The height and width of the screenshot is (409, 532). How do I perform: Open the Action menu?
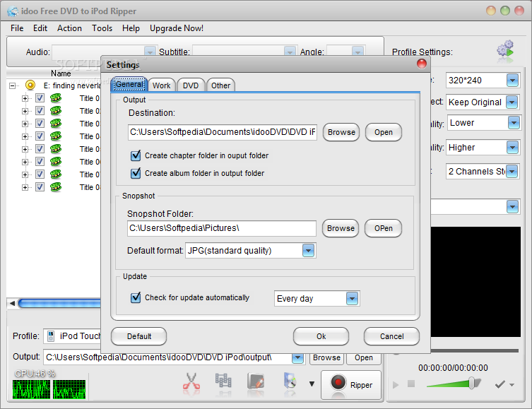(x=69, y=28)
